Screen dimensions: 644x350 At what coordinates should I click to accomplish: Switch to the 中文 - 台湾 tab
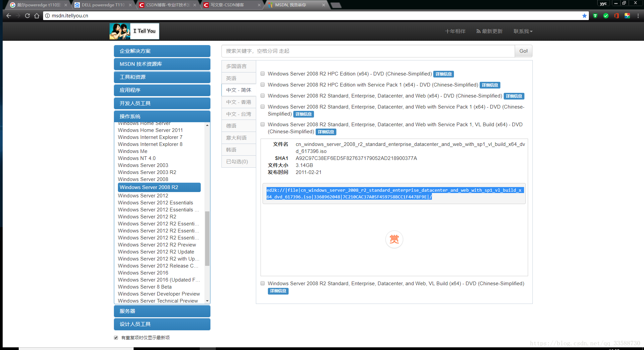(x=239, y=114)
